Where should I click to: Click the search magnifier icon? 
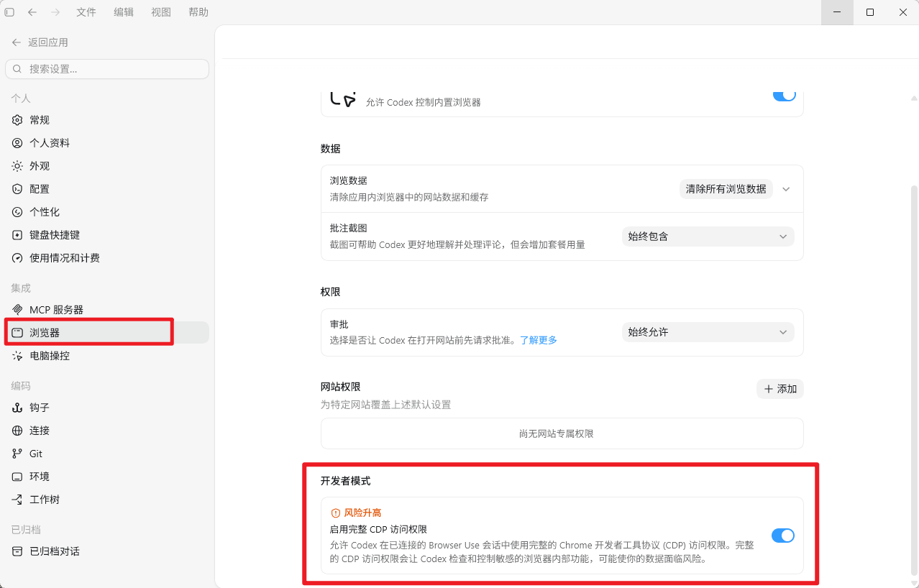[18, 69]
